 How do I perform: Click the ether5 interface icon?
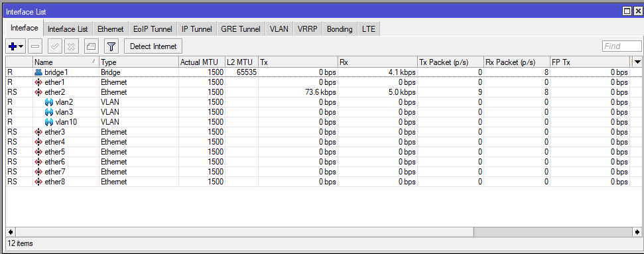point(38,152)
